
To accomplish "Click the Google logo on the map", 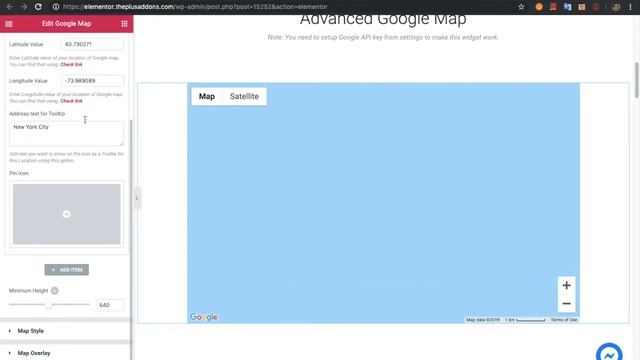I will tap(204, 317).
